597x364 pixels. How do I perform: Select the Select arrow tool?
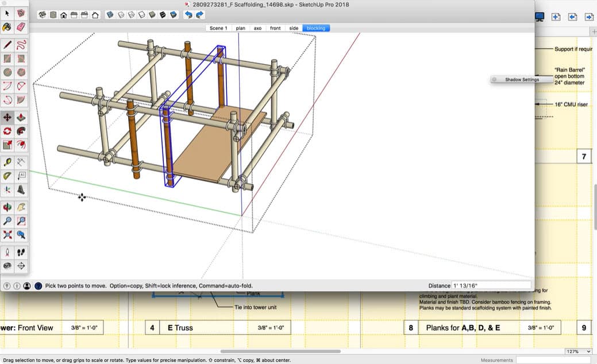[x=7, y=13]
